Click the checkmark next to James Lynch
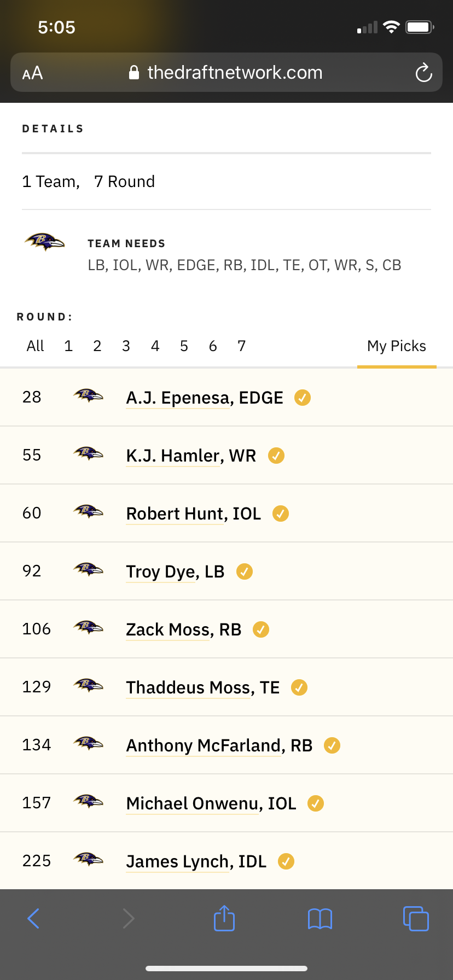453x980 pixels. pyautogui.click(x=286, y=861)
